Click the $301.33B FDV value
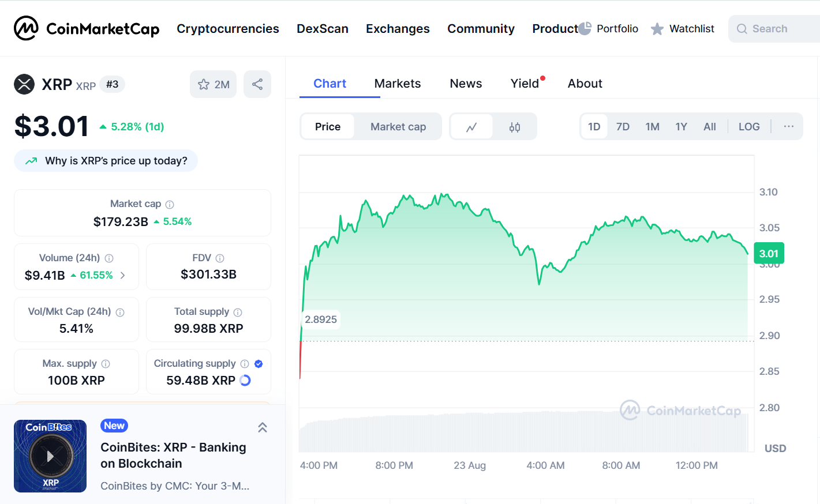 (208, 274)
